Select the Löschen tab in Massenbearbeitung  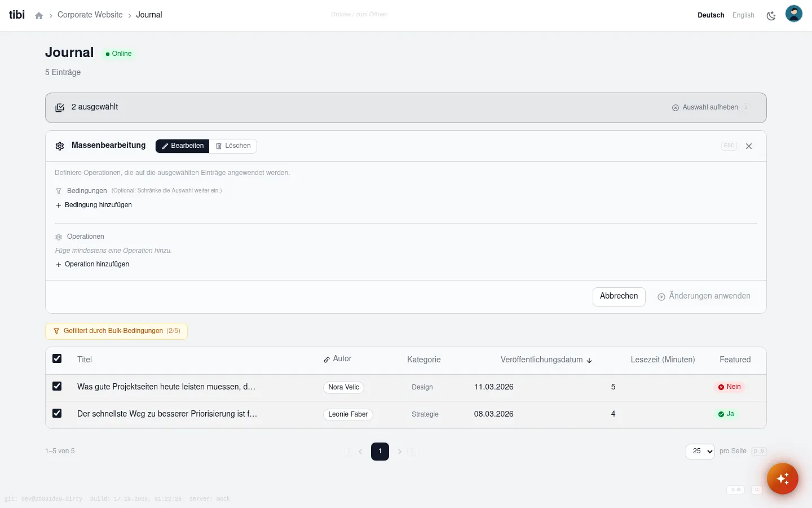233,146
